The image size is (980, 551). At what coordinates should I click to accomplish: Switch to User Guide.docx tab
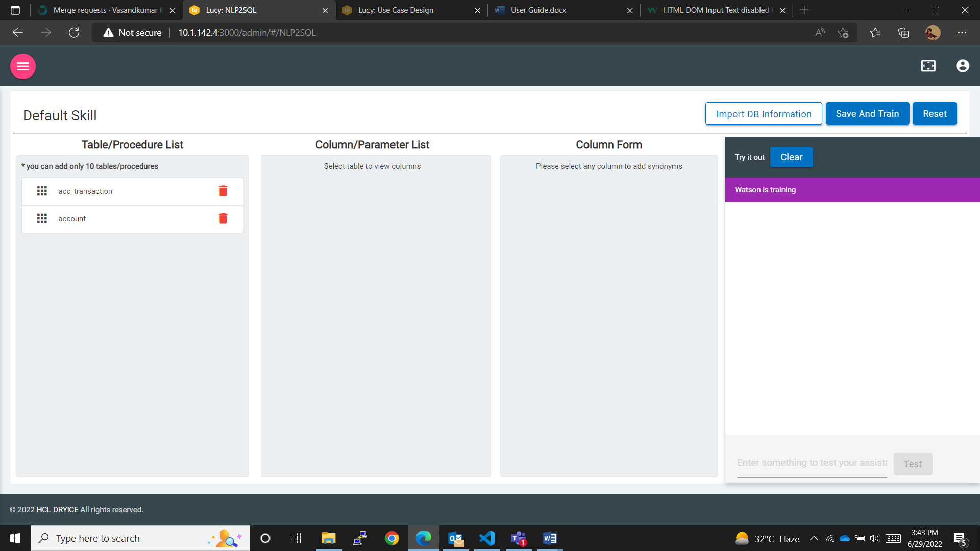click(x=538, y=10)
